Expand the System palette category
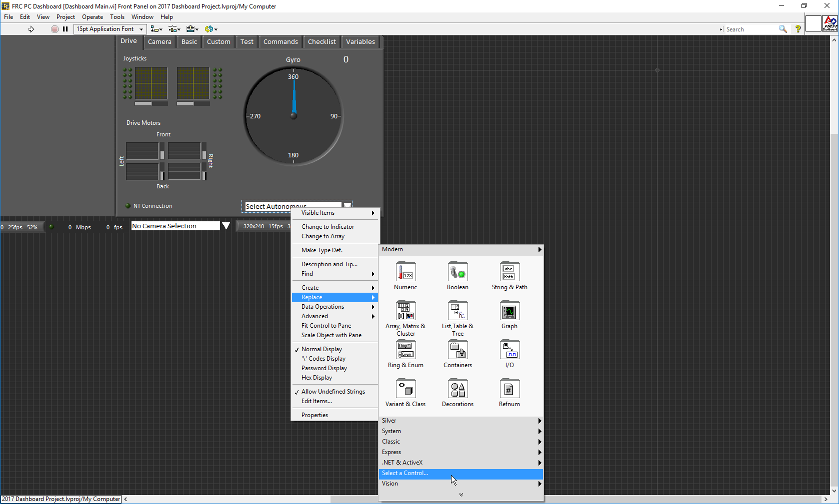The image size is (839, 504). coord(461,431)
